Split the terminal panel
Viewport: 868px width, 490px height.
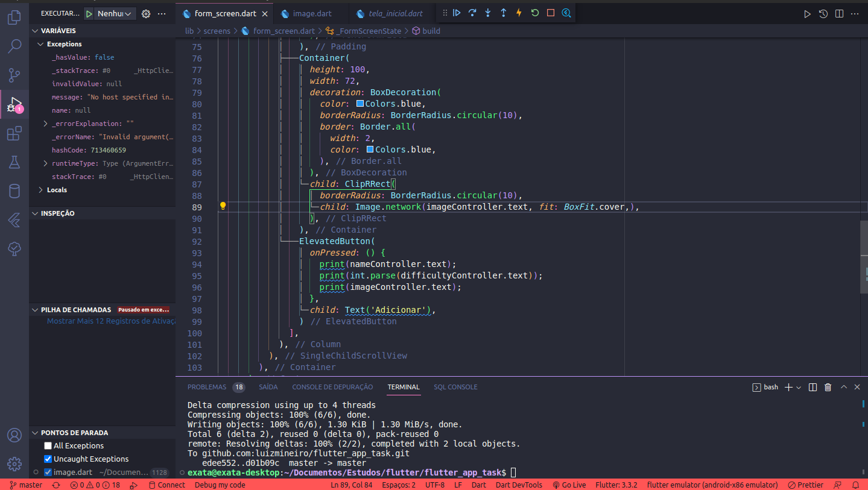point(813,387)
